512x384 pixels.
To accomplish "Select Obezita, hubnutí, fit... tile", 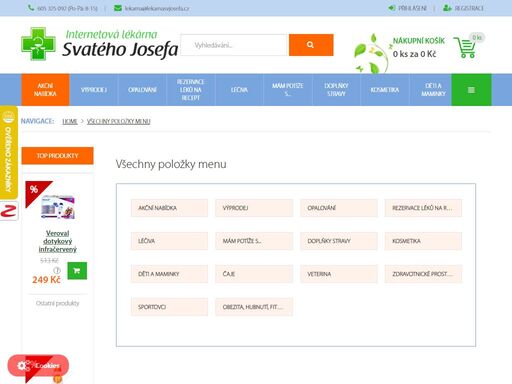I will coord(254,307).
